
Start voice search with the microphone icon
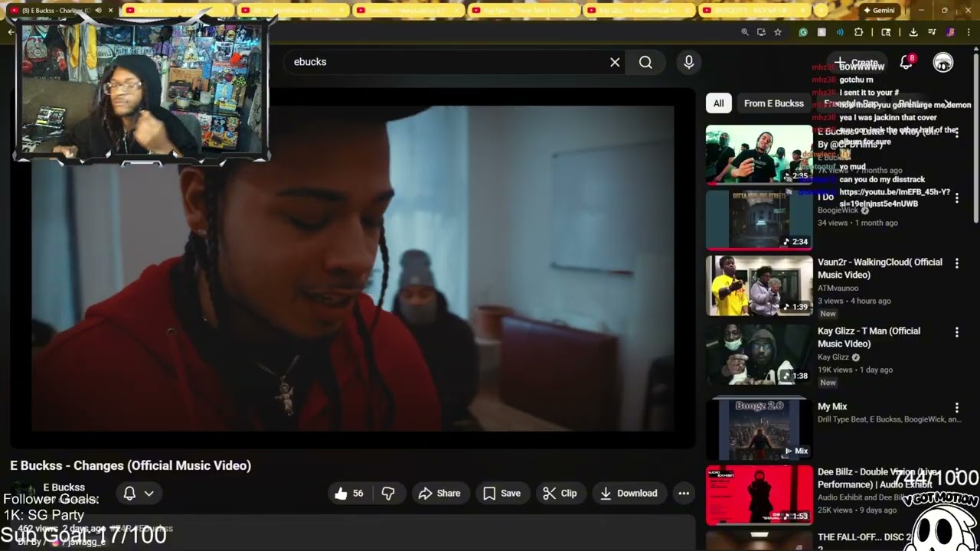pyautogui.click(x=689, y=62)
